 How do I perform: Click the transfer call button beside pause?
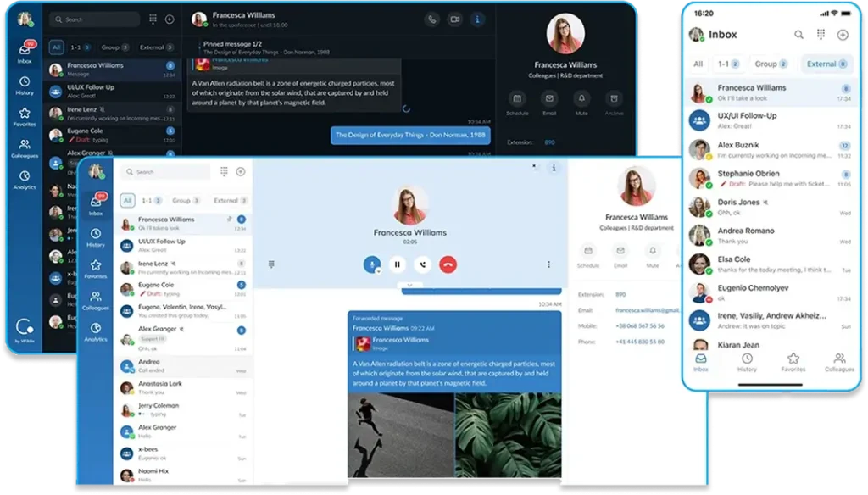point(422,264)
